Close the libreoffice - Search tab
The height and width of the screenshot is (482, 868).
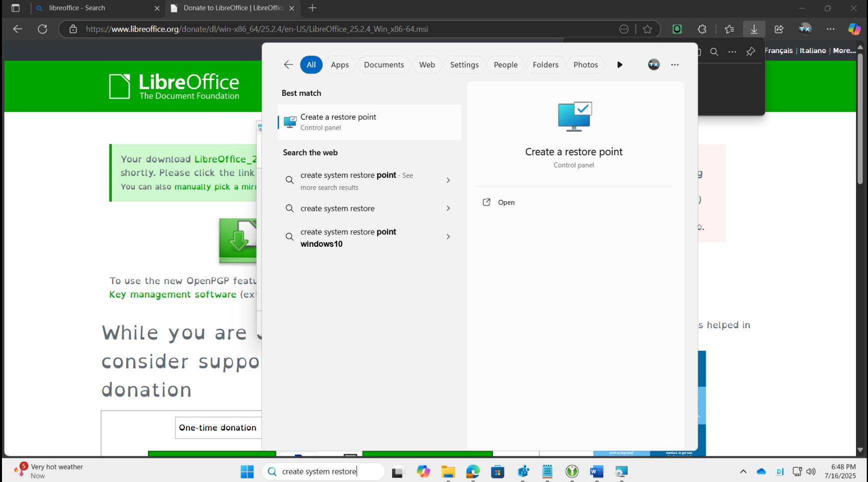[157, 8]
